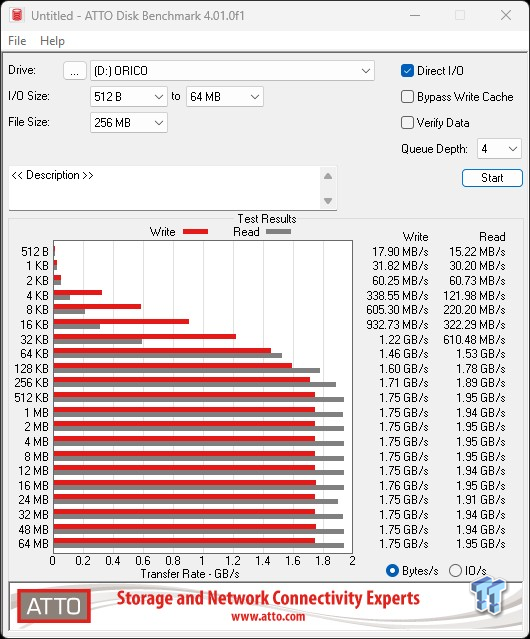Image resolution: width=530 pixels, height=639 pixels.
Task: Open the 512 B minimum I/O size dropdown
Action: coord(129,97)
